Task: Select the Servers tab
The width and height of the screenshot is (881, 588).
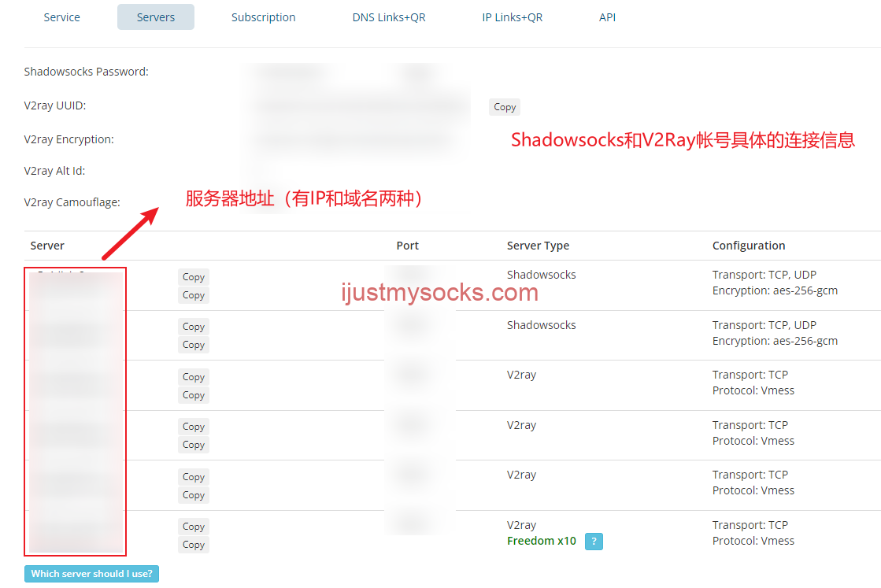Action: 156,17
